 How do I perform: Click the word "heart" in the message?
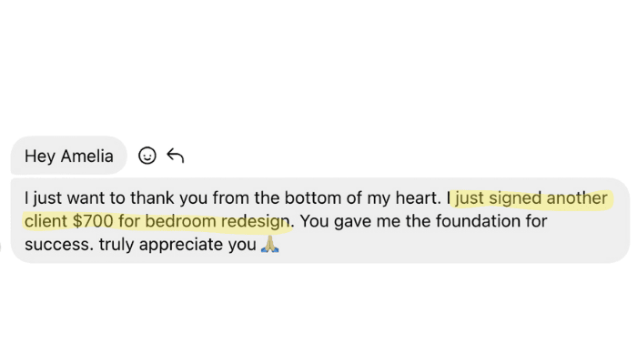point(418,198)
